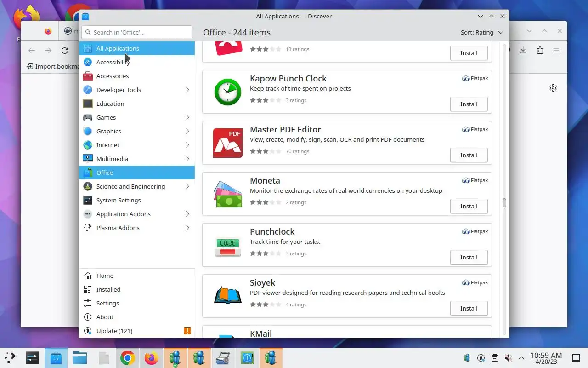Open Firefox from the taskbar

coord(152,358)
